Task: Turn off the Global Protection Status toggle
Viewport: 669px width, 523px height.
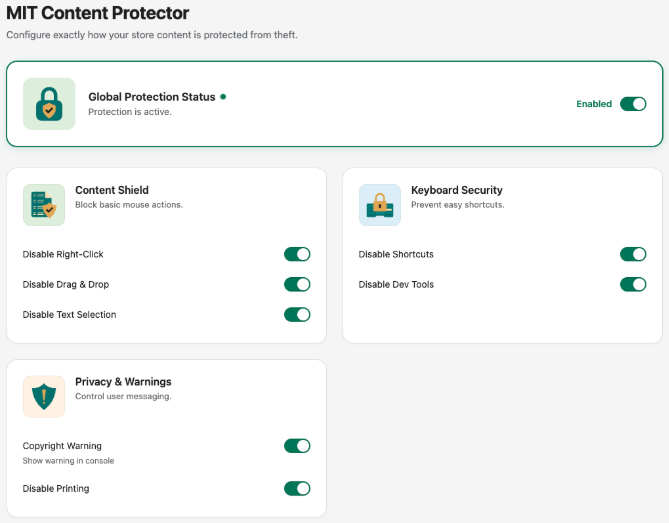Action: (633, 104)
